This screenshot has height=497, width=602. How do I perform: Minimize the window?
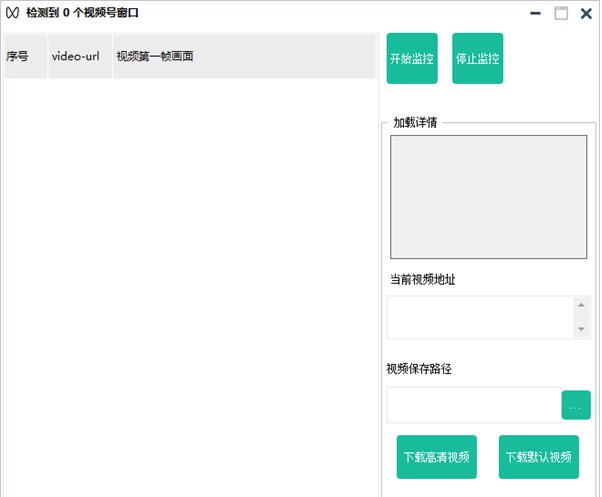tap(537, 14)
